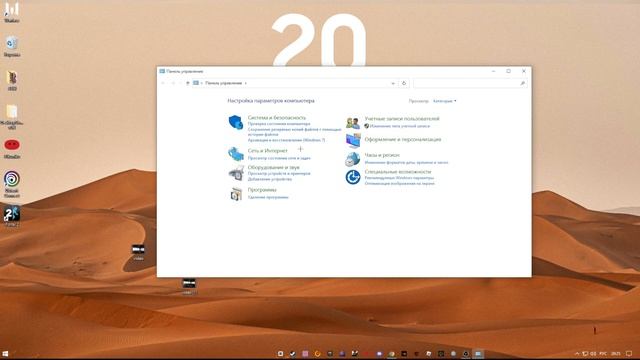The height and width of the screenshot is (360, 640).
Task: Click the orange Firefox-like icon in taskbar
Action: tap(317, 353)
